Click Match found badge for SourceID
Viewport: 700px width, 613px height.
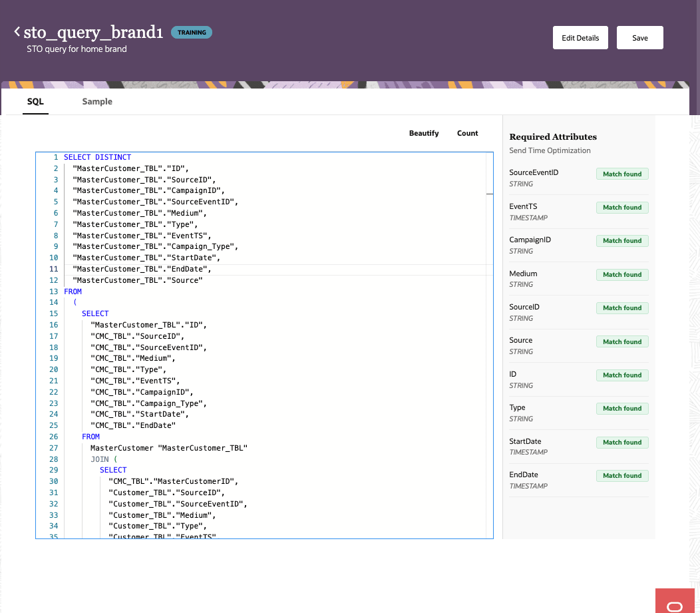(622, 308)
